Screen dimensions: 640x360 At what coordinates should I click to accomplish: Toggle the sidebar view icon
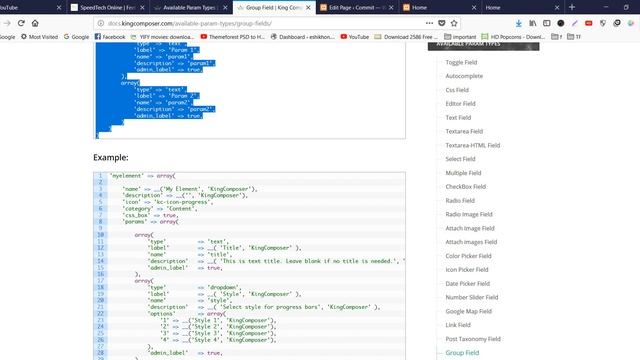547,23
